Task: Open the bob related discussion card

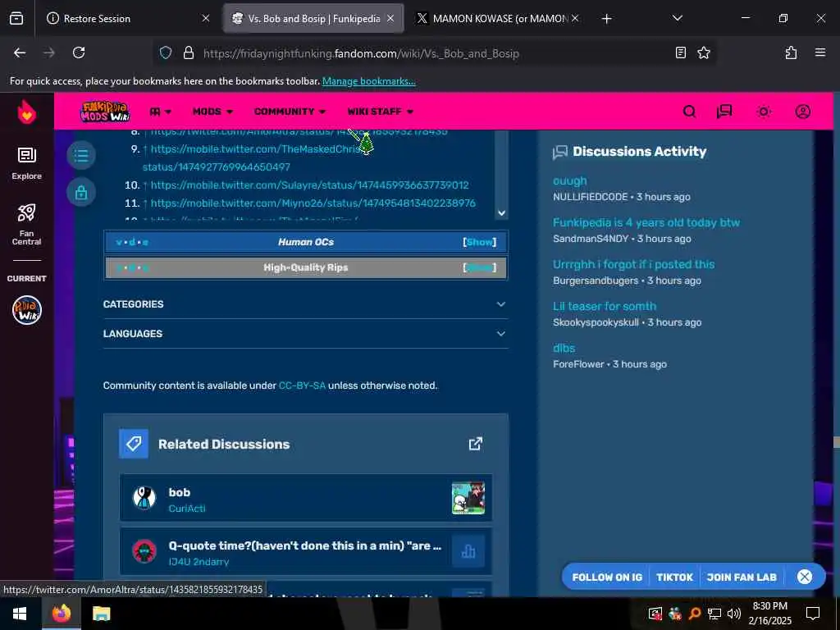Action: coord(305,498)
